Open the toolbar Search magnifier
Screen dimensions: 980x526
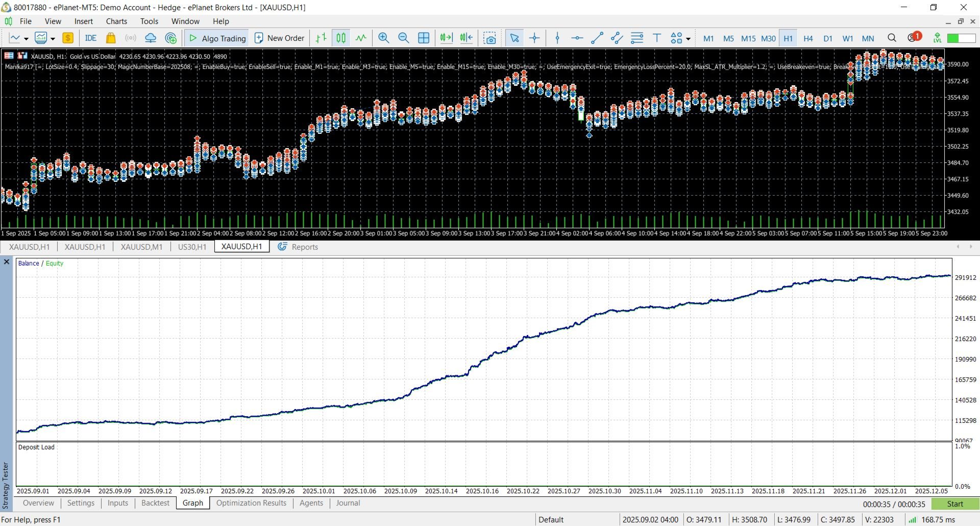[892, 38]
